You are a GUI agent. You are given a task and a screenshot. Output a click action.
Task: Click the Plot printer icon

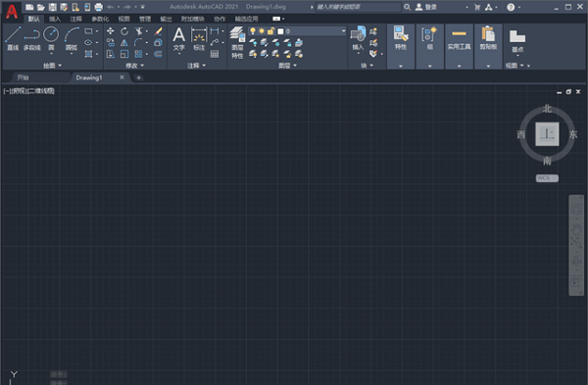pyautogui.click(x=99, y=7)
